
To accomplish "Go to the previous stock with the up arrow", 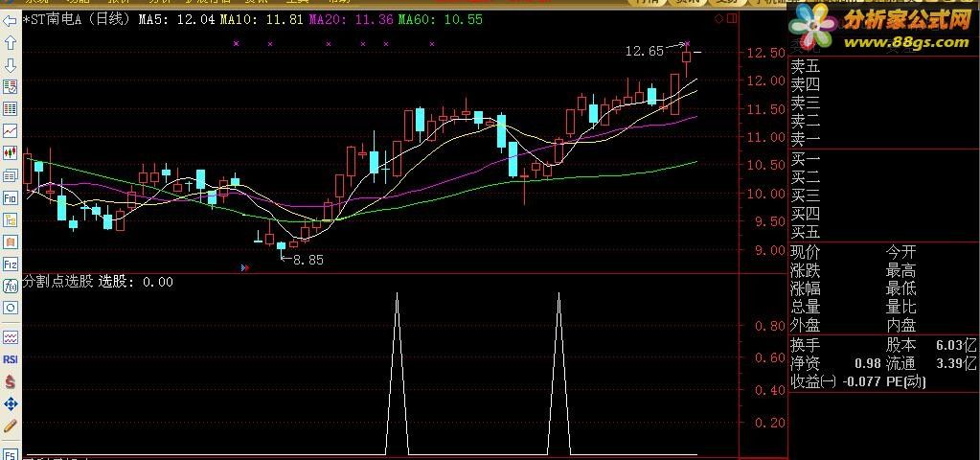I will click(10, 43).
